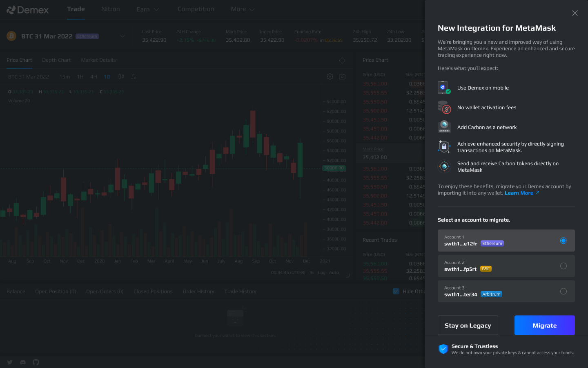Click the candlestick chart type icon
588x368 pixels.
(121, 76)
